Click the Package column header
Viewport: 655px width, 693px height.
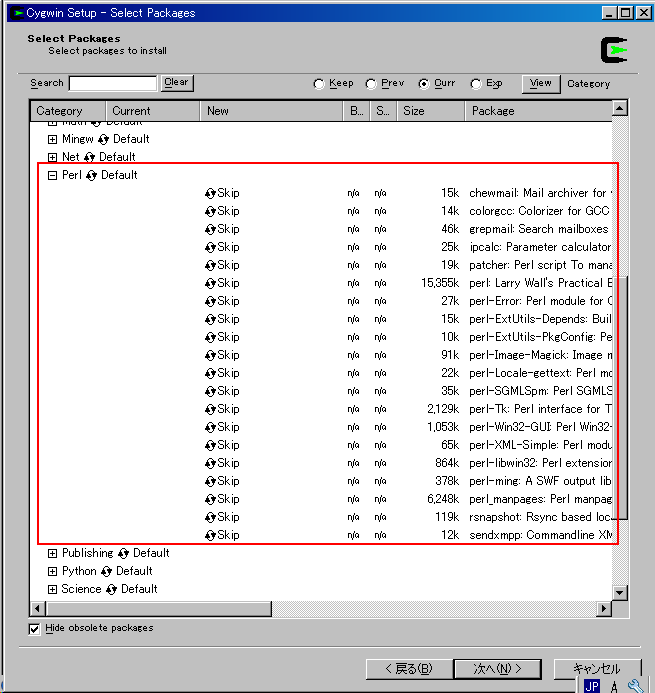tap(536, 111)
